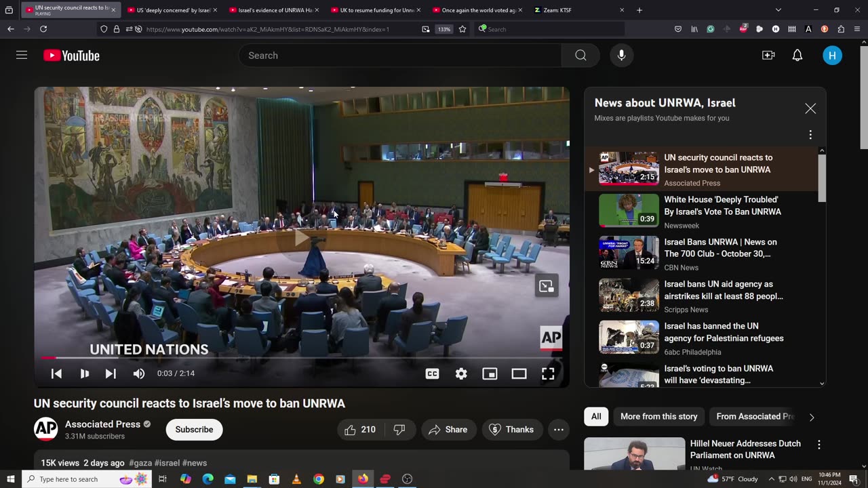
Task: Play White House 'Deeply Troubled' video
Action: tap(701, 211)
